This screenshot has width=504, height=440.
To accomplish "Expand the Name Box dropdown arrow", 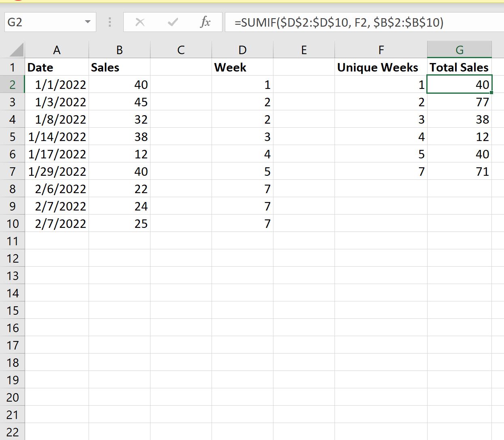I will click(x=88, y=22).
